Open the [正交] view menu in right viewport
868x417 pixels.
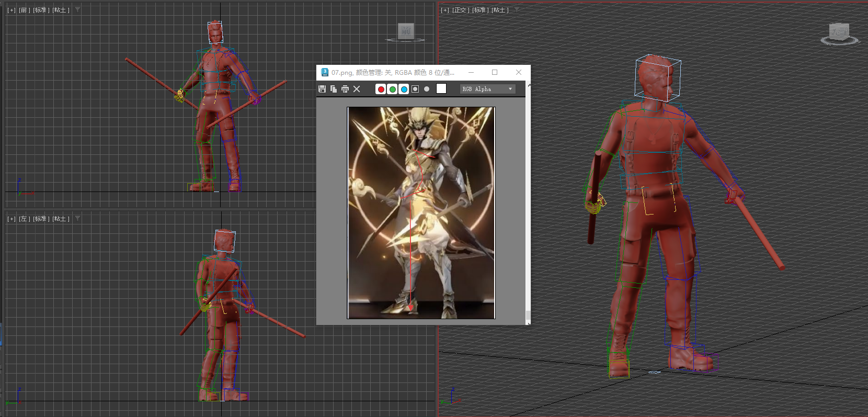[x=460, y=10]
